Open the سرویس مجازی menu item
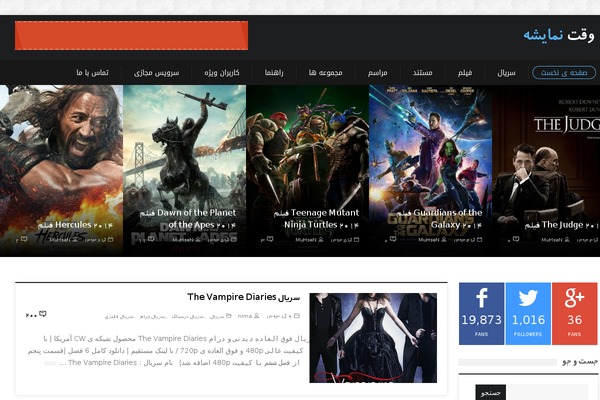 157,73
